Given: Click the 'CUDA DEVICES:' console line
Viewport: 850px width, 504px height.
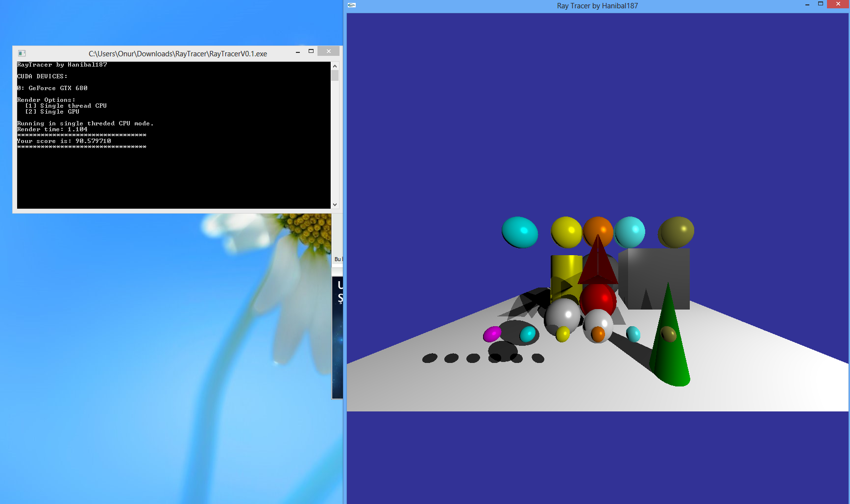Looking at the screenshot, I should [42, 76].
